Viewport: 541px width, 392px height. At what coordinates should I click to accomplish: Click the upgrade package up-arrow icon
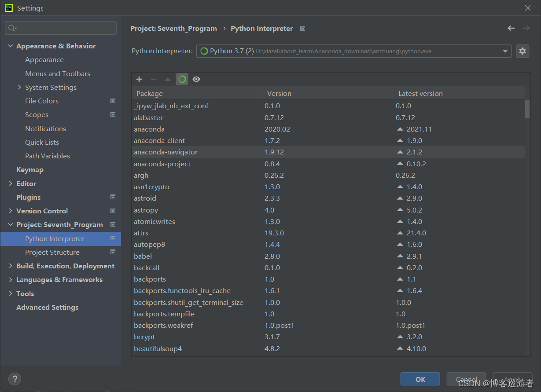[x=168, y=79]
